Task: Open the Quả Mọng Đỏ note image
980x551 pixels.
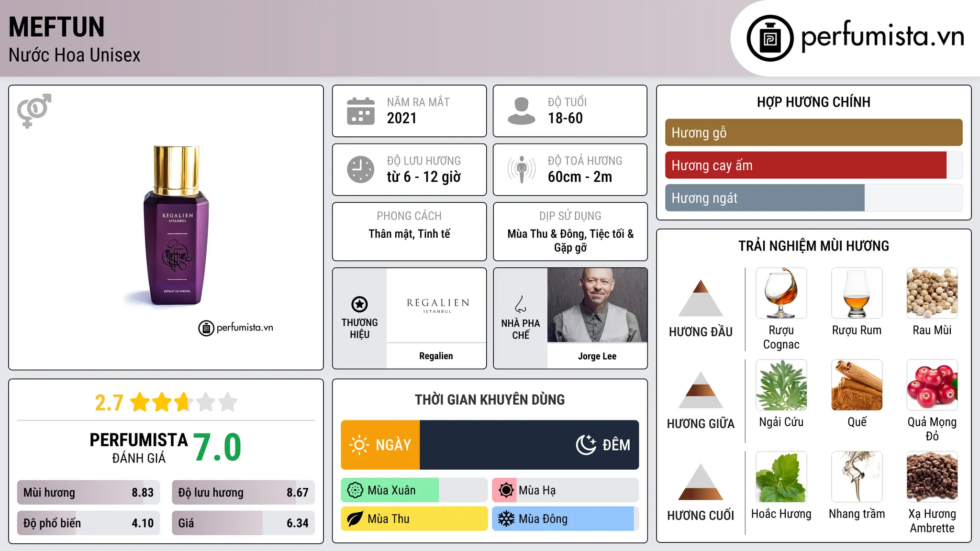Action: pyautogui.click(x=932, y=385)
